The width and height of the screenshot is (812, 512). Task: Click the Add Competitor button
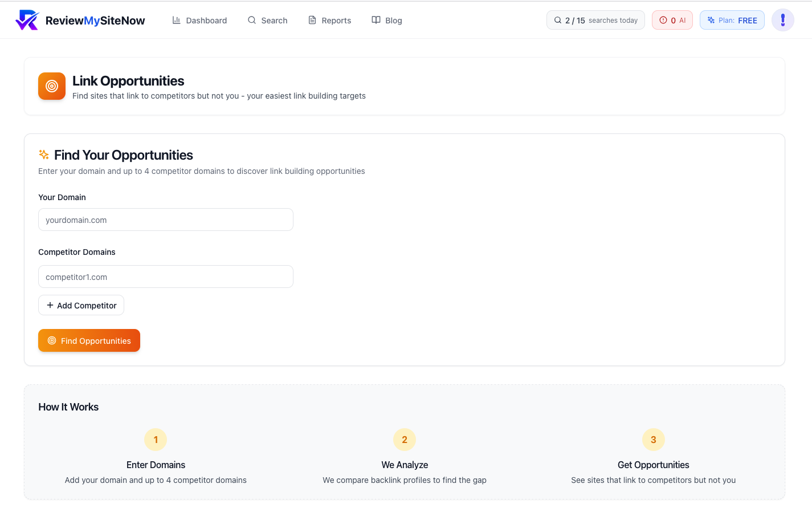click(81, 305)
